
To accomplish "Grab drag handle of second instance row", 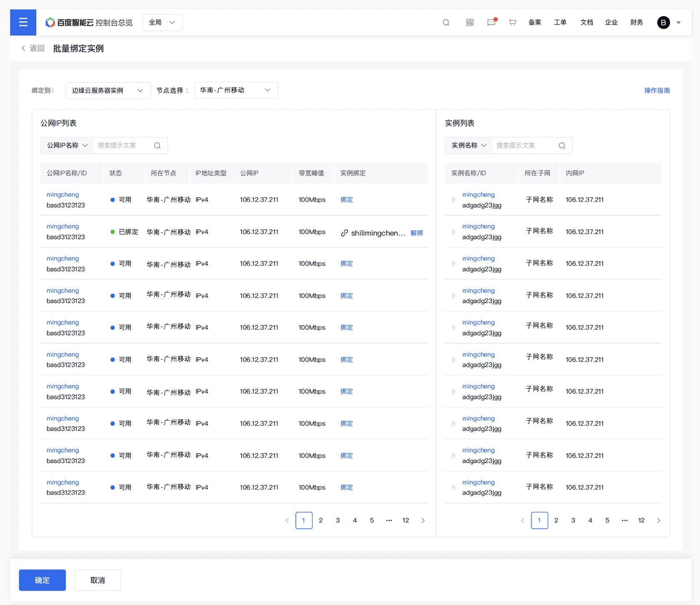I will pos(454,232).
